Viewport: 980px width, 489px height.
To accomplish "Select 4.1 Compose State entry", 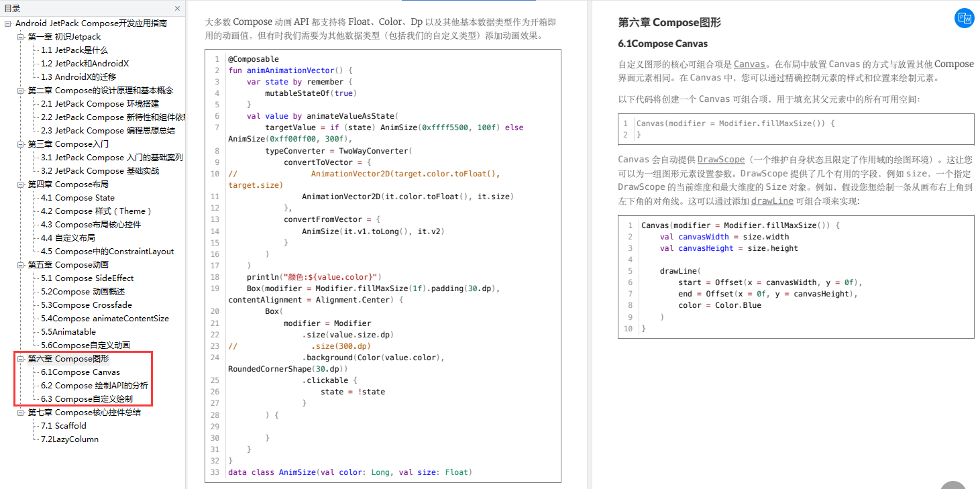I will (x=78, y=198).
